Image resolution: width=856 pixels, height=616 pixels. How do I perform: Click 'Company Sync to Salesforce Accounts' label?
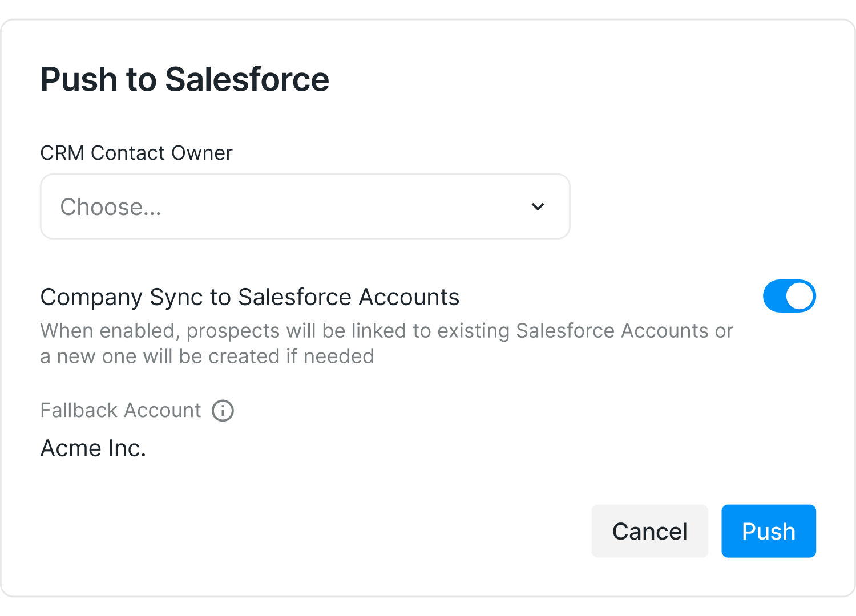click(x=249, y=297)
